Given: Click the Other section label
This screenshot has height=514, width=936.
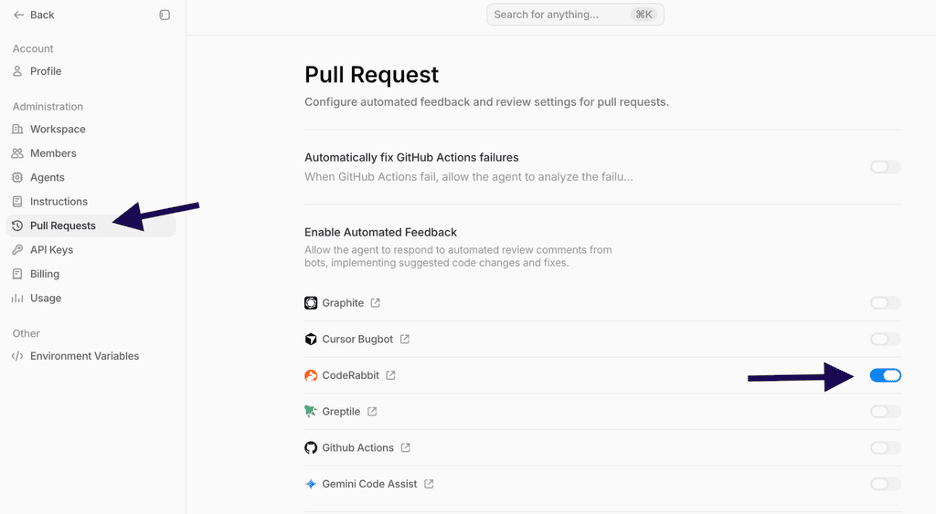Looking at the screenshot, I should click(x=26, y=334).
